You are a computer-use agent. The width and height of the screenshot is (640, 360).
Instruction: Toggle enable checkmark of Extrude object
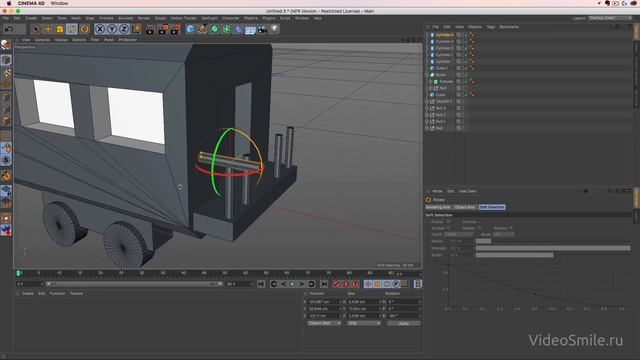[x=466, y=82]
